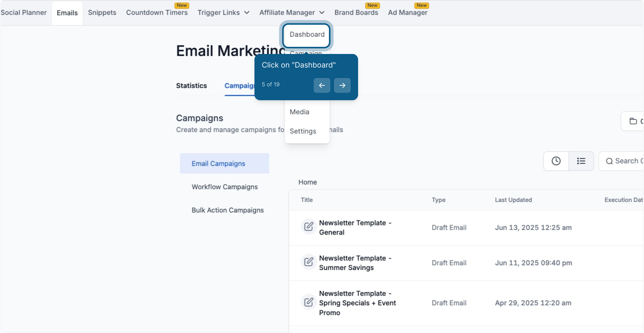Screen dimensions: 644x333
Task: Click edit icon for Summer Savings newsletter
Action: click(309, 262)
